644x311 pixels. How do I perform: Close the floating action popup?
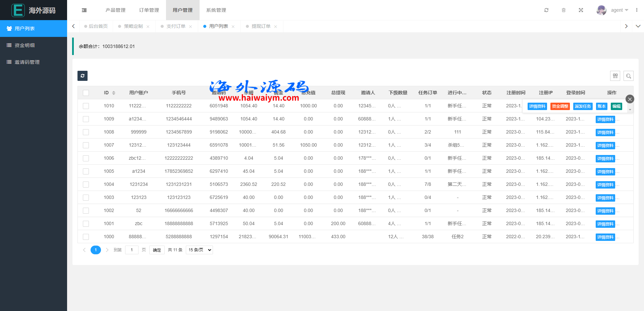(x=630, y=99)
